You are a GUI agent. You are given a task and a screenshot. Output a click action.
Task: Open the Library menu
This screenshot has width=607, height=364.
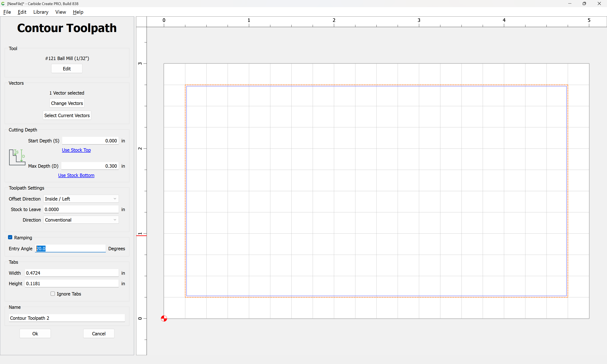coord(41,12)
